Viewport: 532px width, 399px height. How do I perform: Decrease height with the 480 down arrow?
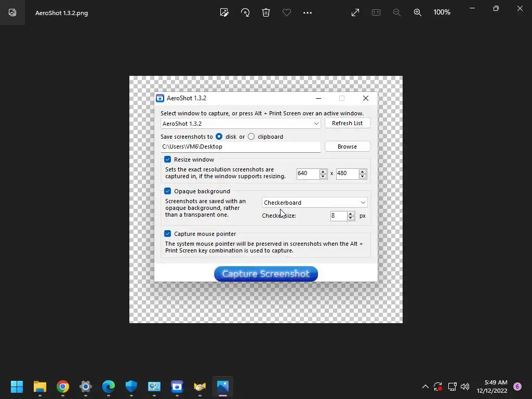[362, 176]
